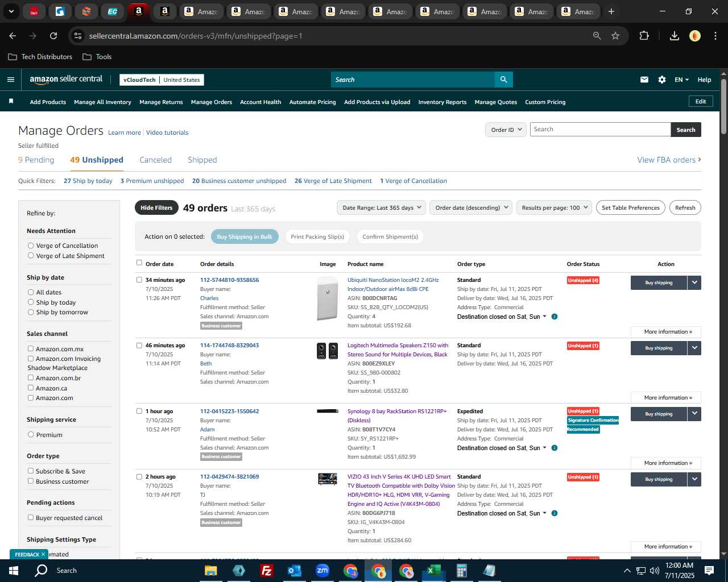The height and width of the screenshot is (582, 728).
Task: Click the Logitech speakers product thumbnail
Action: (x=328, y=351)
